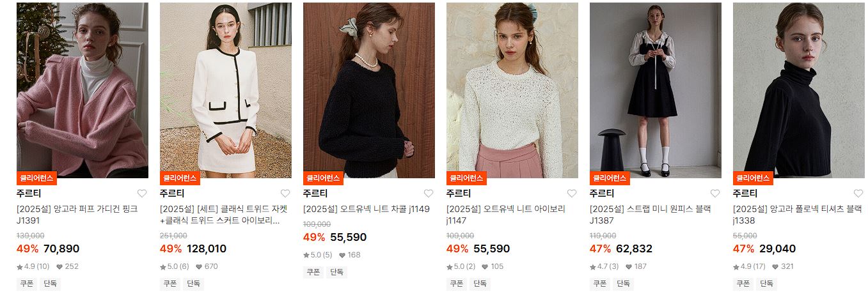The image size is (868, 306).
Task: Open the pink puff cardigan product photo
Action: [x=83, y=90]
